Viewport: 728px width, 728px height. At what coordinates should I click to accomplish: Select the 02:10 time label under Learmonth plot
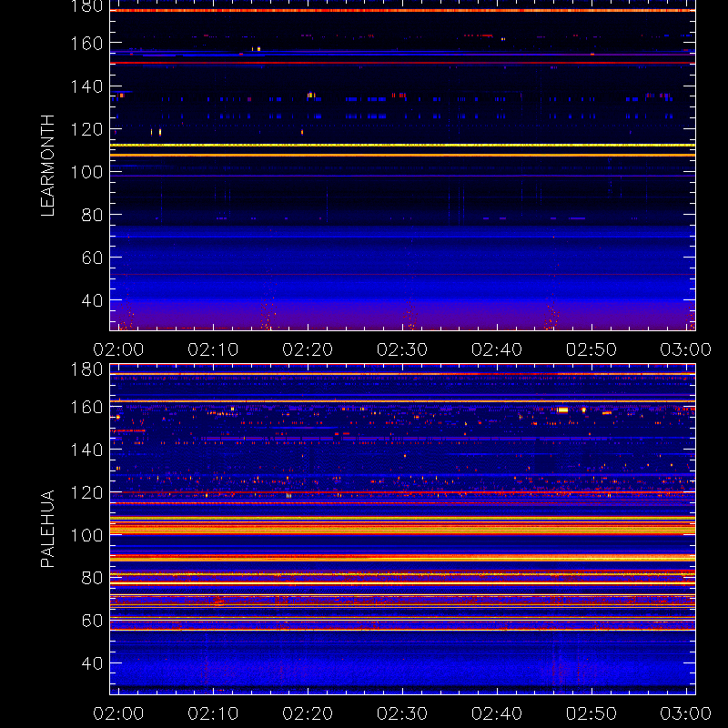click(213, 349)
